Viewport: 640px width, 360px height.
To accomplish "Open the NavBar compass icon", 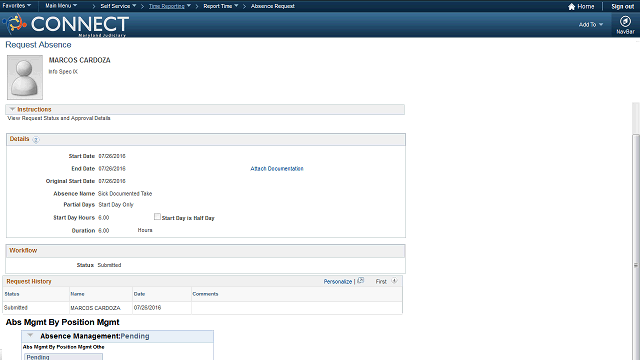I will click(x=625, y=22).
